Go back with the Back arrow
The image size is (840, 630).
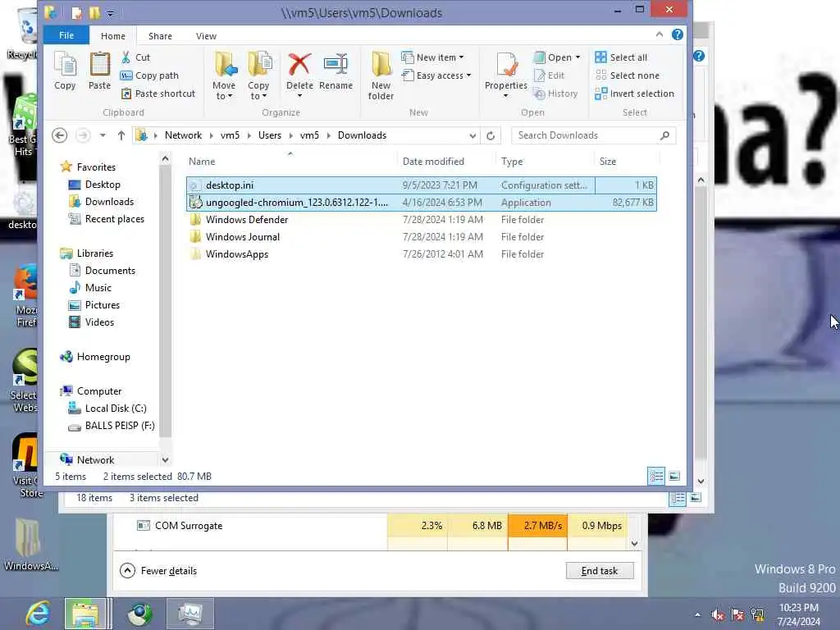[x=59, y=135]
